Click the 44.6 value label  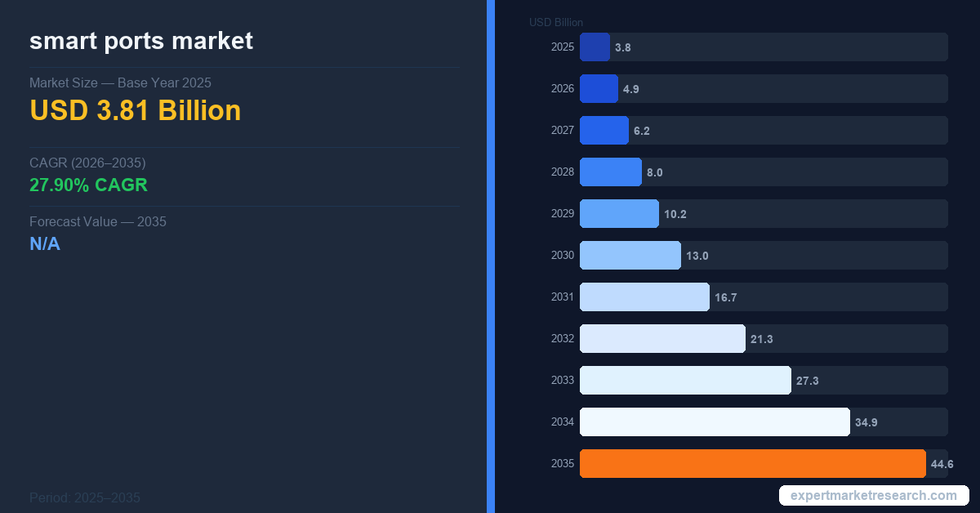click(x=942, y=464)
